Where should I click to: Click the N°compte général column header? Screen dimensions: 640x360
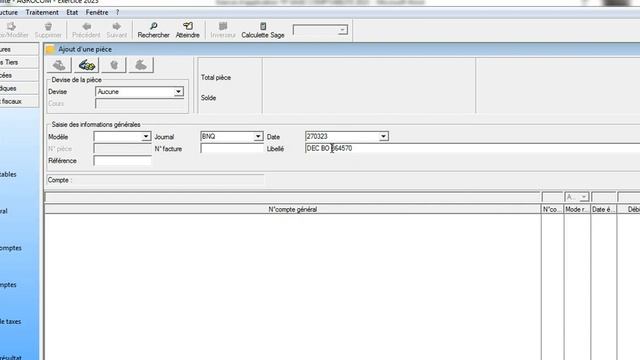tap(292, 209)
